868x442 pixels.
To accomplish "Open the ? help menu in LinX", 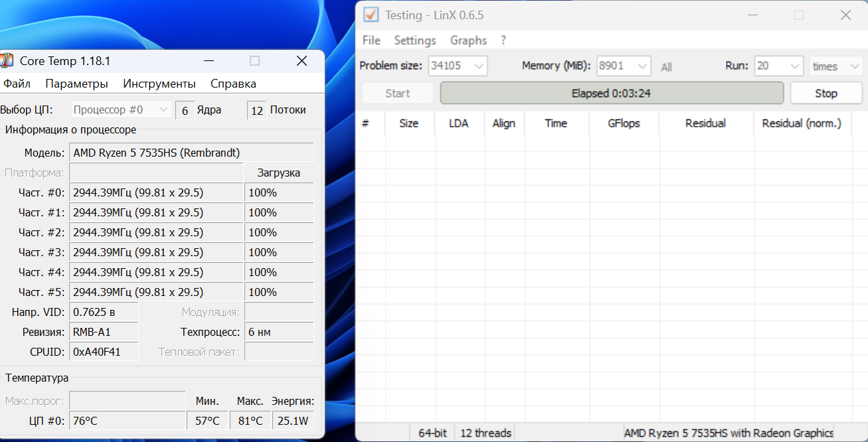I will pyautogui.click(x=503, y=40).
